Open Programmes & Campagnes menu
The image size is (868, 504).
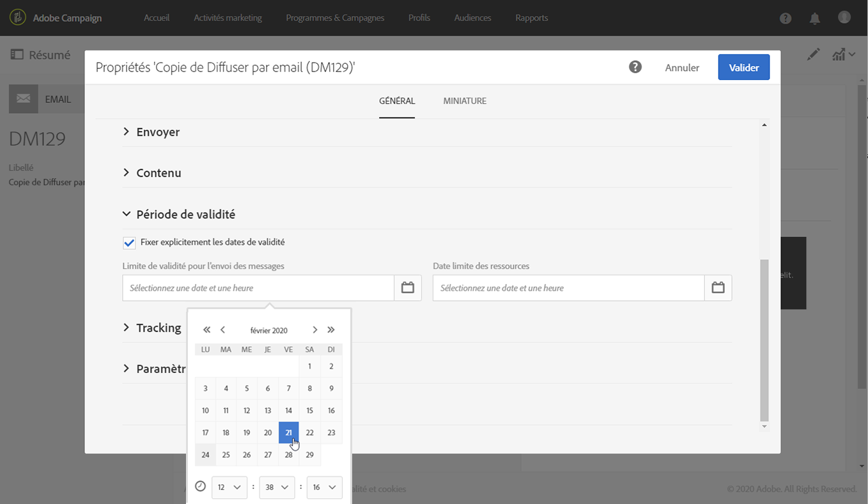[x=335, y=18]
